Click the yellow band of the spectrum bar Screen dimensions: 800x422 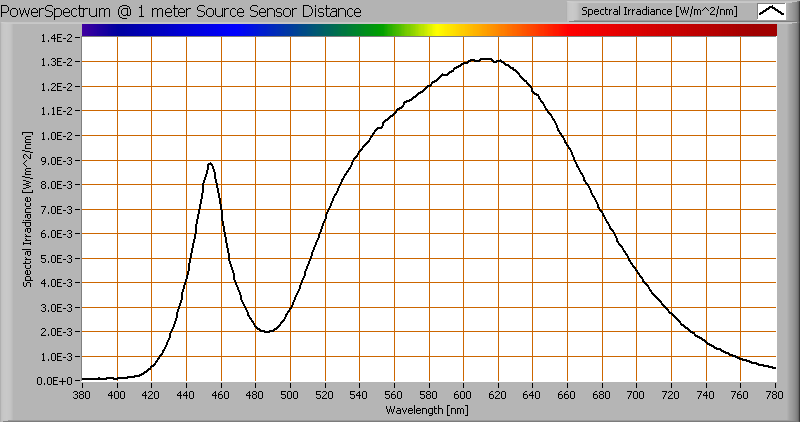[x=440, y=30]
